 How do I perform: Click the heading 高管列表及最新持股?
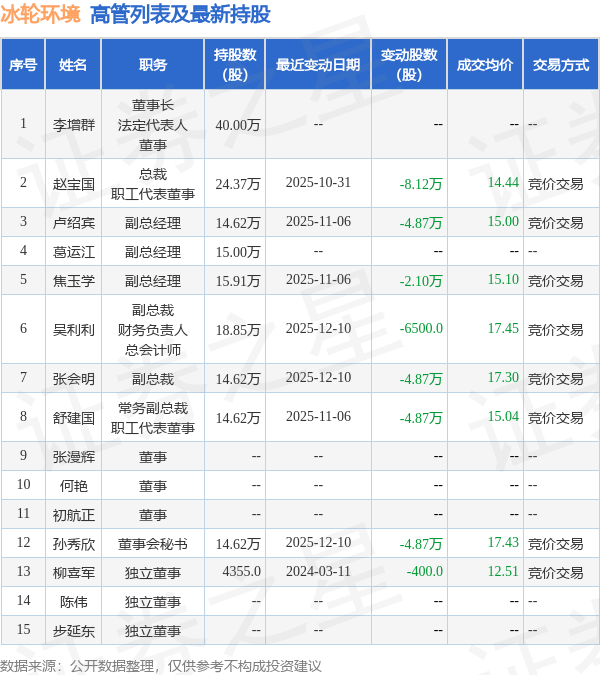coord(180,14)
